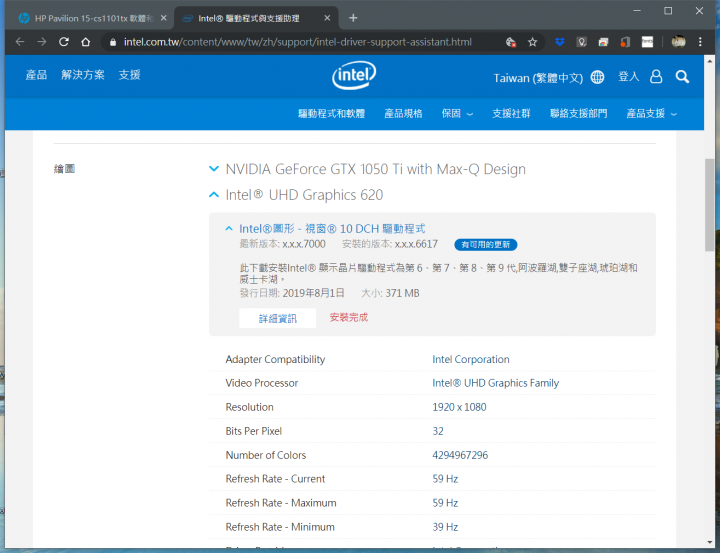Image resolution: width=720 pixels, height=553 pixels.
Task: Expand the NVIDIA GeForce GTX 1050 Ti section
Action: coord(214,169)
